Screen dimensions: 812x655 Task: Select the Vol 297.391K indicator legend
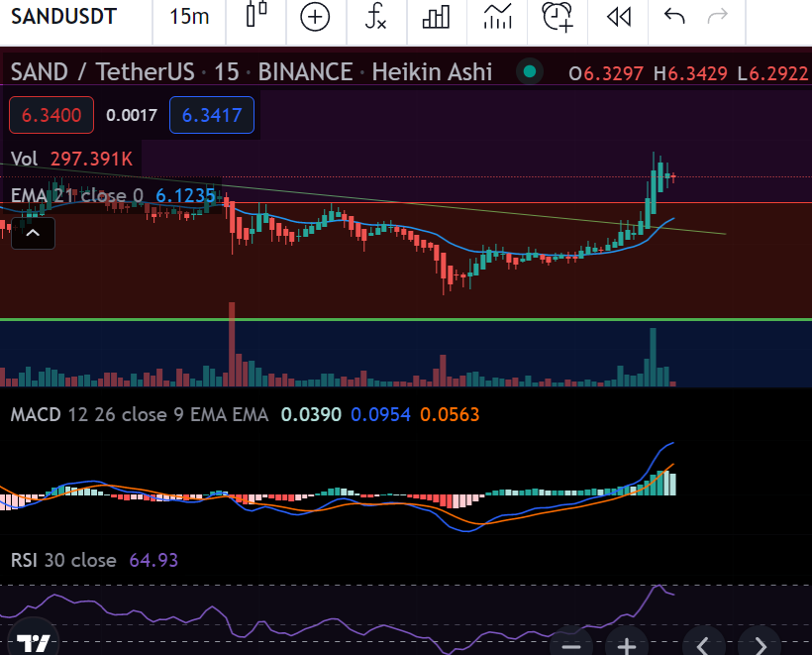coord(71,159)
